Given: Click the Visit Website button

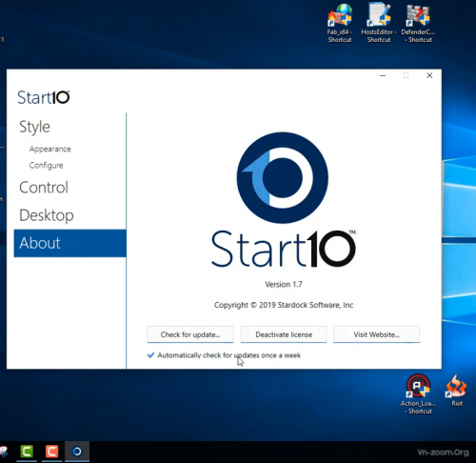Looking at the screenshot, I should click(376, 334).
